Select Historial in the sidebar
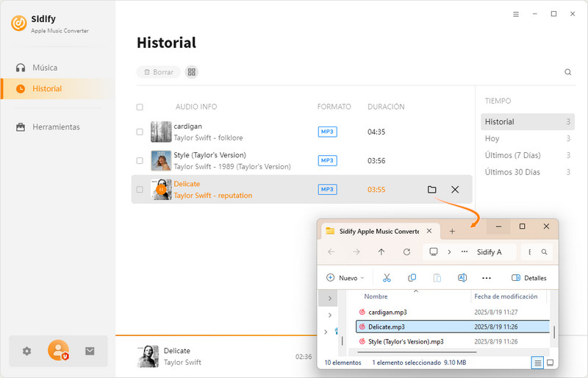588x378 pixels. [58, 88]
